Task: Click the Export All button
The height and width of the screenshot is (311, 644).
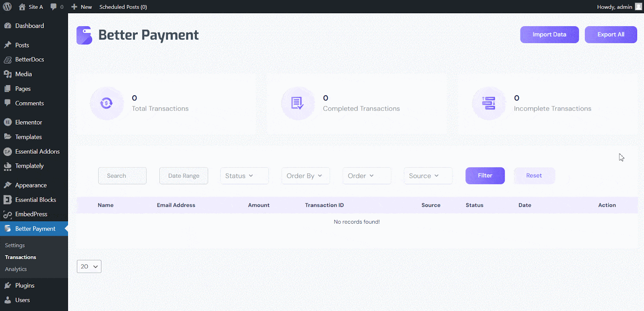Action: click(x=611, y=35)
